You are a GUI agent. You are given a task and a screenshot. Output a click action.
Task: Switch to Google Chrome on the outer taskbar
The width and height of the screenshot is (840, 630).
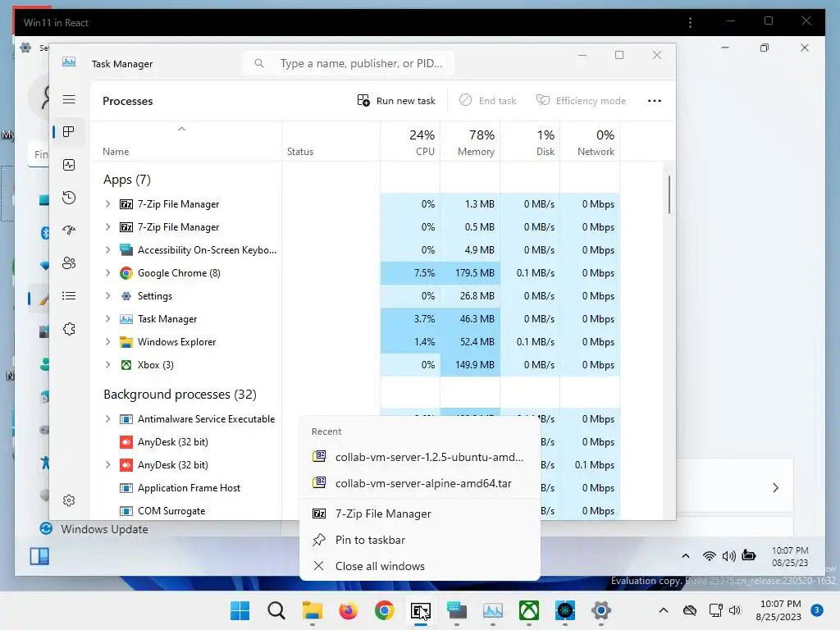coord(384,610)
